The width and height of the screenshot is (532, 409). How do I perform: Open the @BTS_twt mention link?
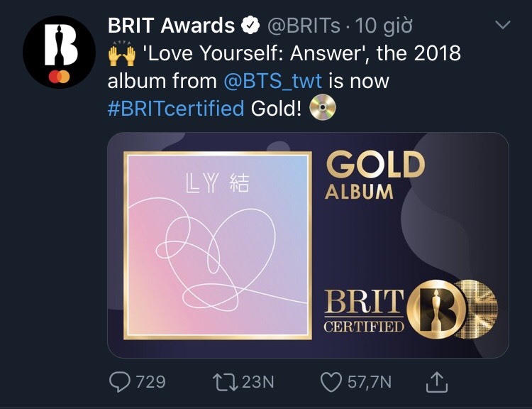[x=272, y=81]
